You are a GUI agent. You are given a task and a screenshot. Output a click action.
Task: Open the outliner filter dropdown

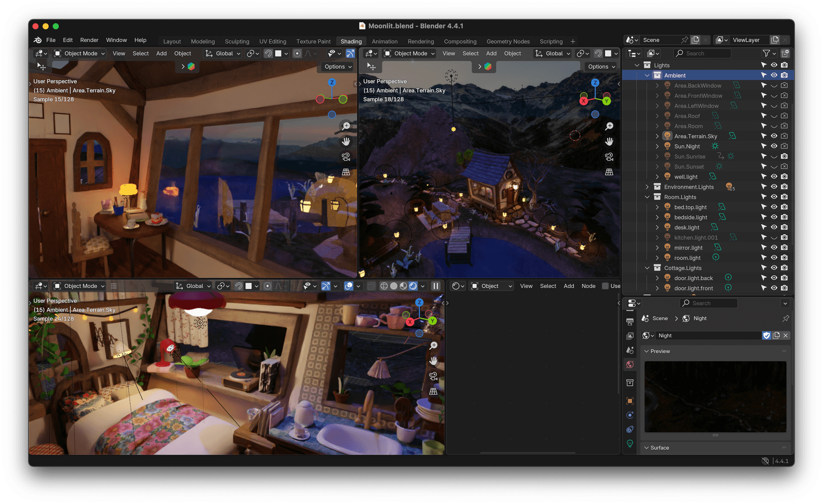769,54
